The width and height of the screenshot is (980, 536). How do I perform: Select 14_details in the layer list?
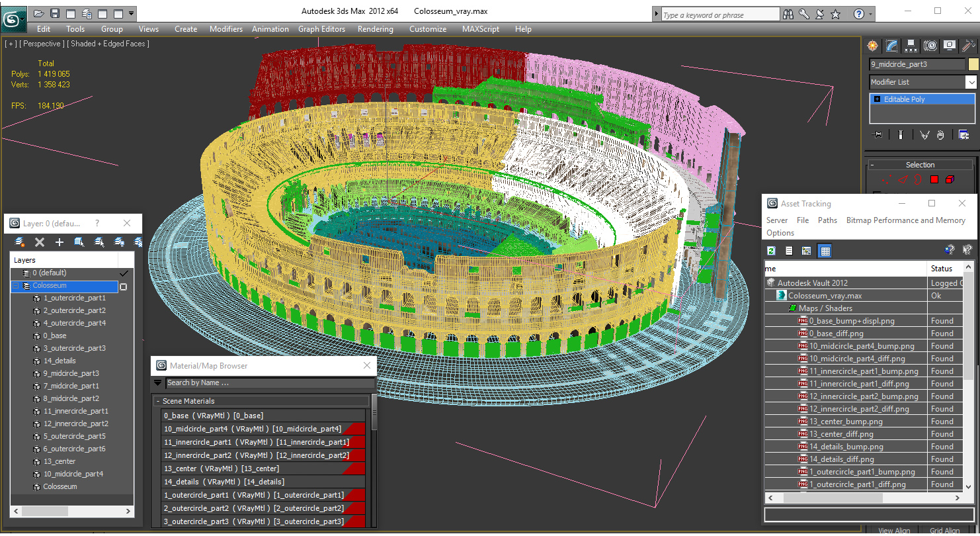(60, 361)
